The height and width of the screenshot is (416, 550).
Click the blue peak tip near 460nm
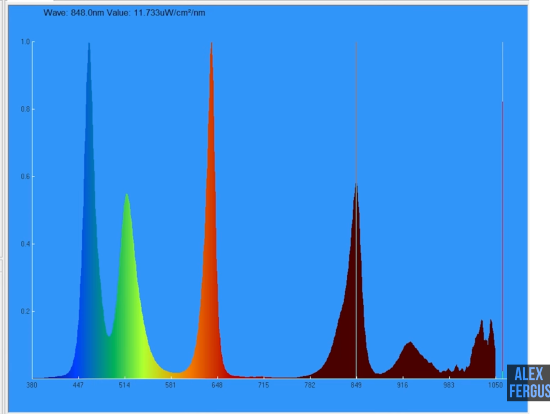tap(89, 45)
